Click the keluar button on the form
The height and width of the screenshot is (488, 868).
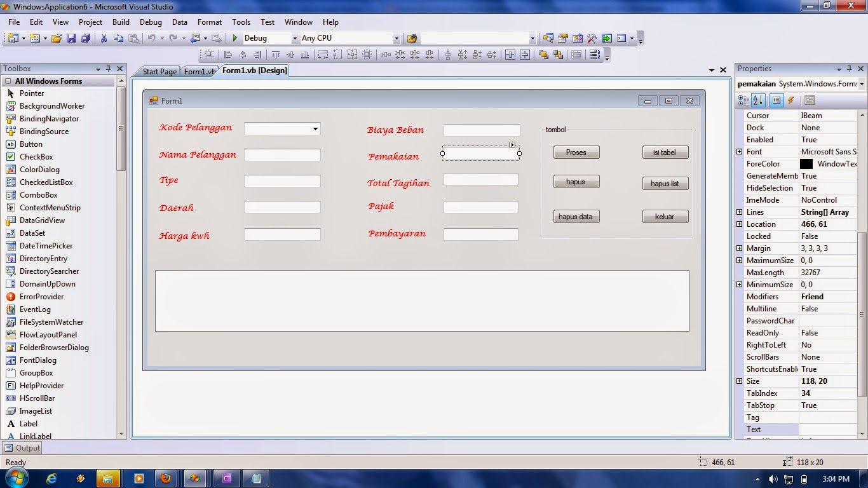click(665, 216)
